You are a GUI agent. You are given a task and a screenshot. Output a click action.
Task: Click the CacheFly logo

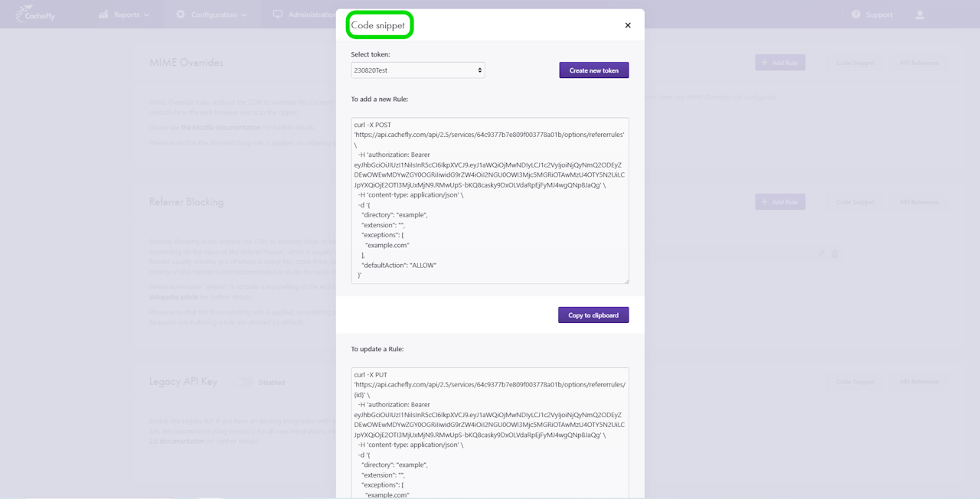coord(35,15)
